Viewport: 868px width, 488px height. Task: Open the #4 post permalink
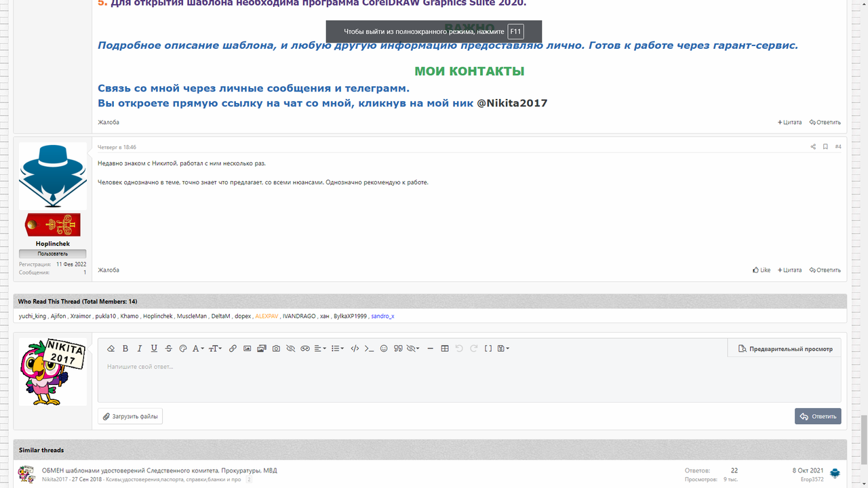(838, 146)
